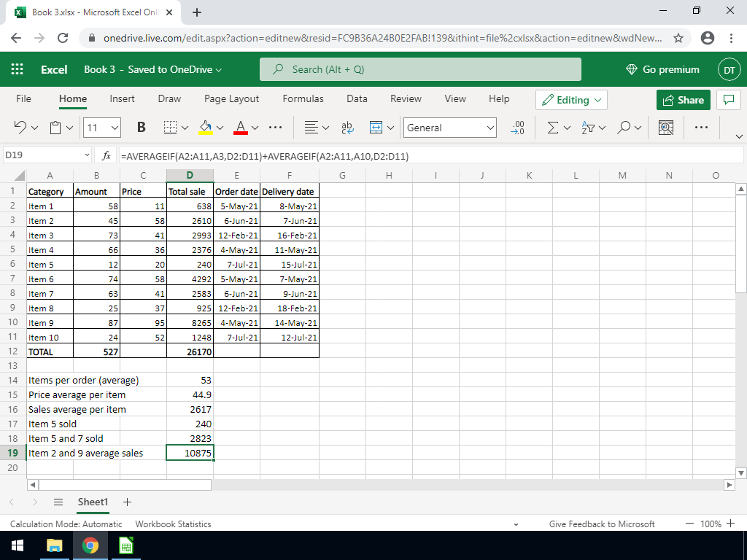Click the decrease decimal places icon
The image size is (747, 560).
[519, 128]
